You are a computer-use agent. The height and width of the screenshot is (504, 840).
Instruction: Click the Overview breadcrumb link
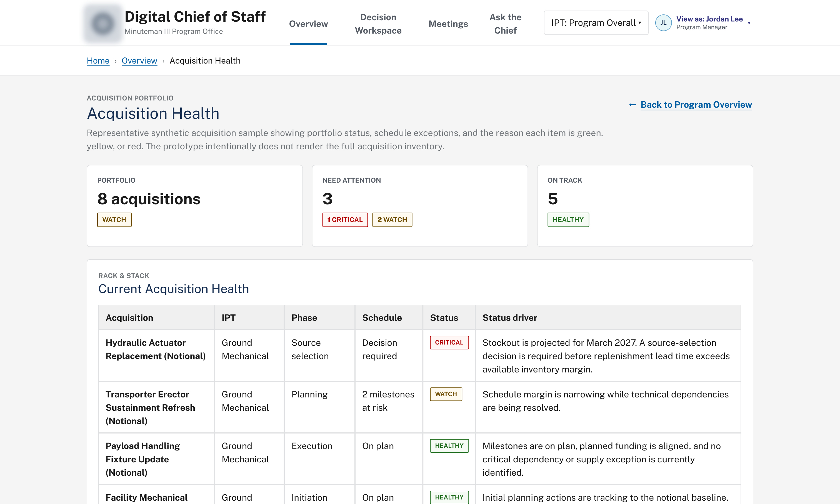[139, 61]
